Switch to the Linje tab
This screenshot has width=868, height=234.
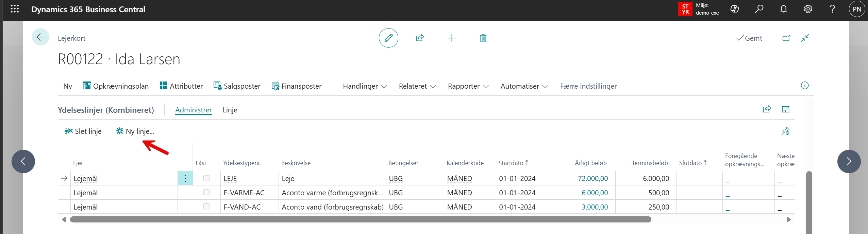(230, 110)
